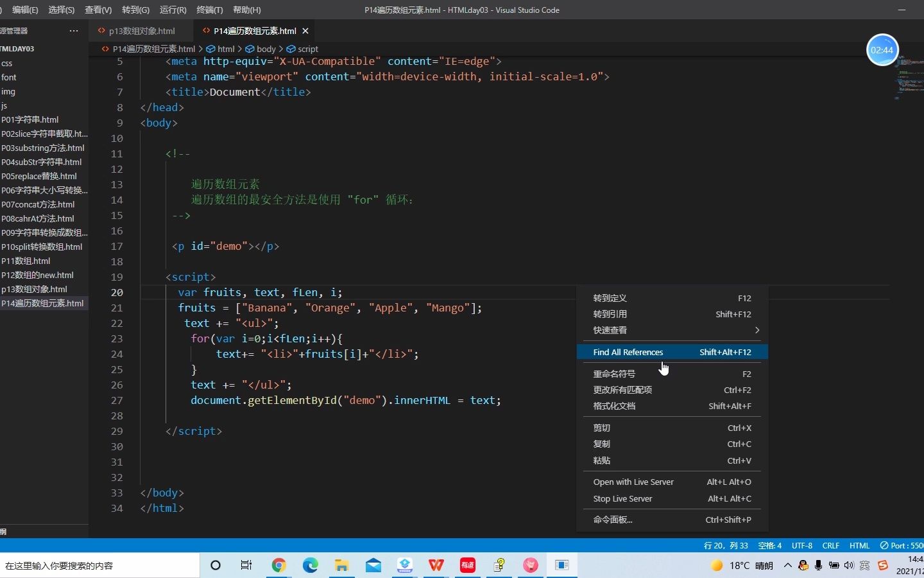Choose 重命名符号 in context menu
The width and height of the screenshot is (924, 578).
click(x=672, y=374)
